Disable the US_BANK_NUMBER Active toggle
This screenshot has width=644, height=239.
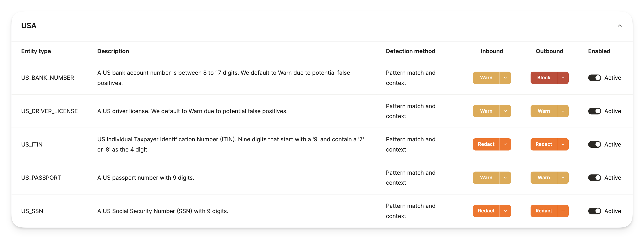pyautogui.click(x=595, y=78)
